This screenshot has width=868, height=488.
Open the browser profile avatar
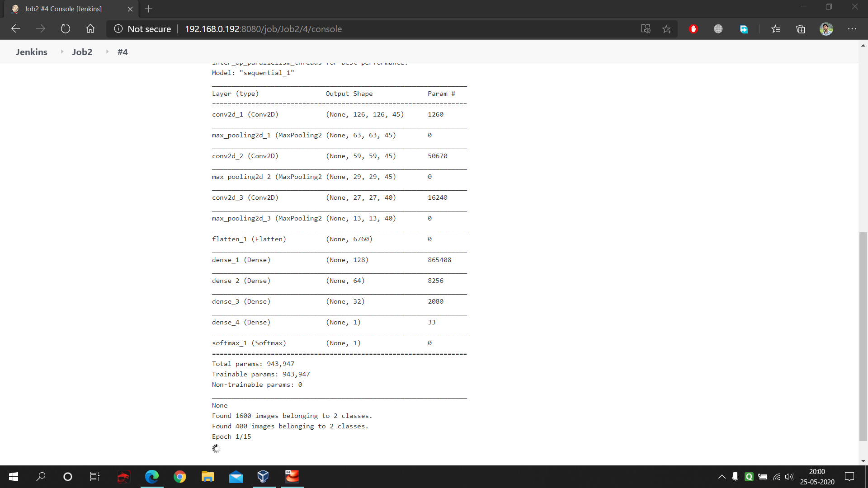point(826,29)
